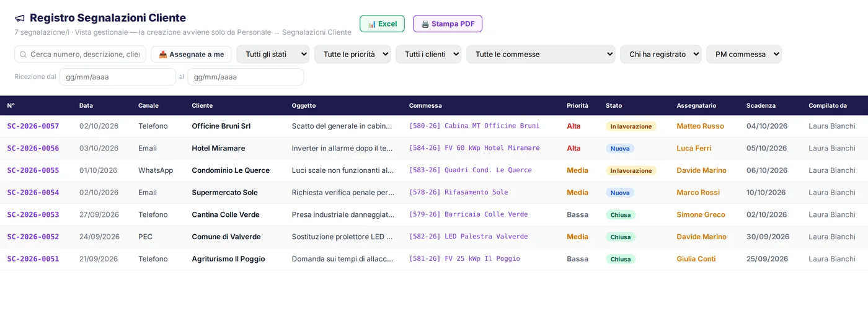Viewport: 868px width, 311px height.
Task: Click the Ricezione dal start date field
Action: (x=118, y=77)
